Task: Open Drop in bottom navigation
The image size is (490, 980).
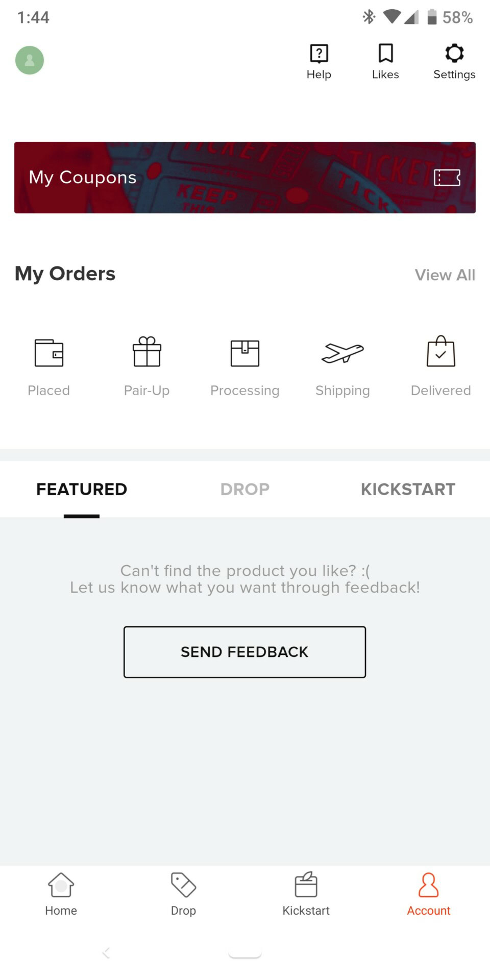Action: click(x=184, y=893)
